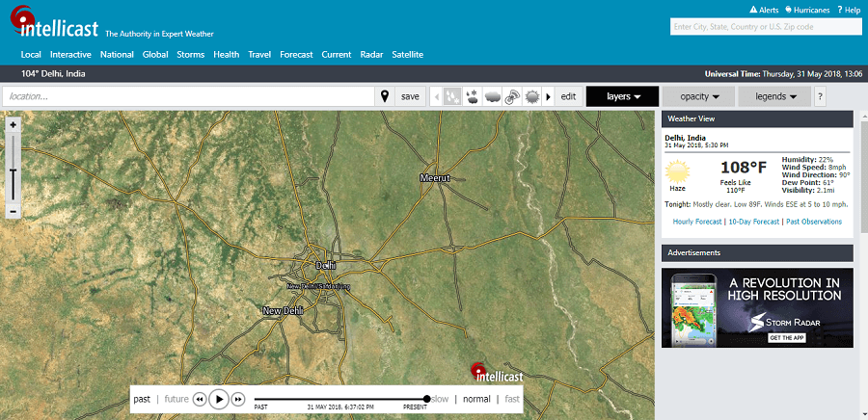Select the future animation mode
The width and height of the screenshot is (868, 420).
[176, 399]
